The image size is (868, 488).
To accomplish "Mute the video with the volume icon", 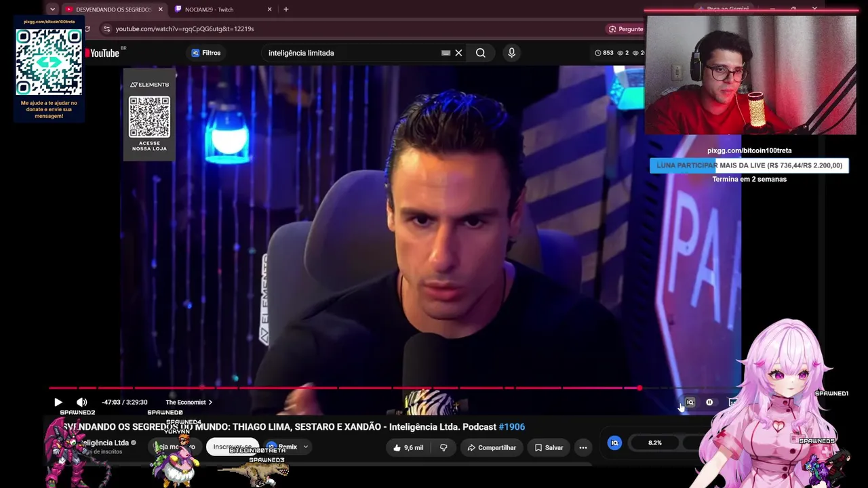I will [82, 402].
